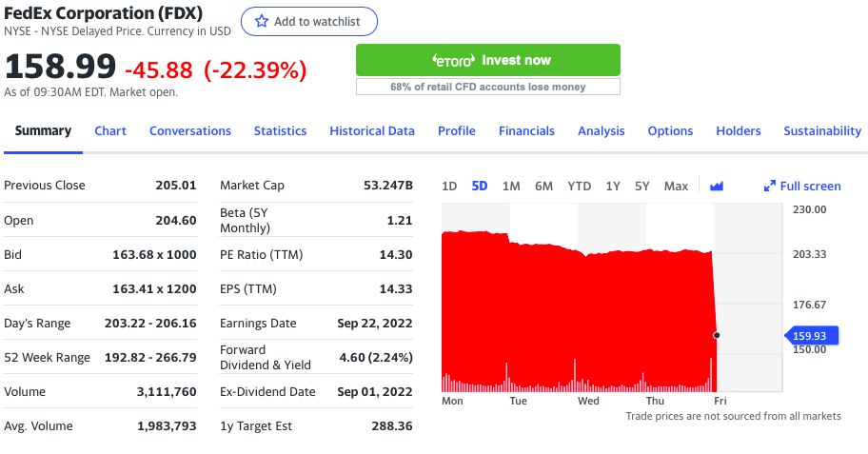Image resolution: width=868 pixels, height=454 pixels.
Task: Switch to the Analysis tab
Action: pyautogui.click(x=602, y=130)
